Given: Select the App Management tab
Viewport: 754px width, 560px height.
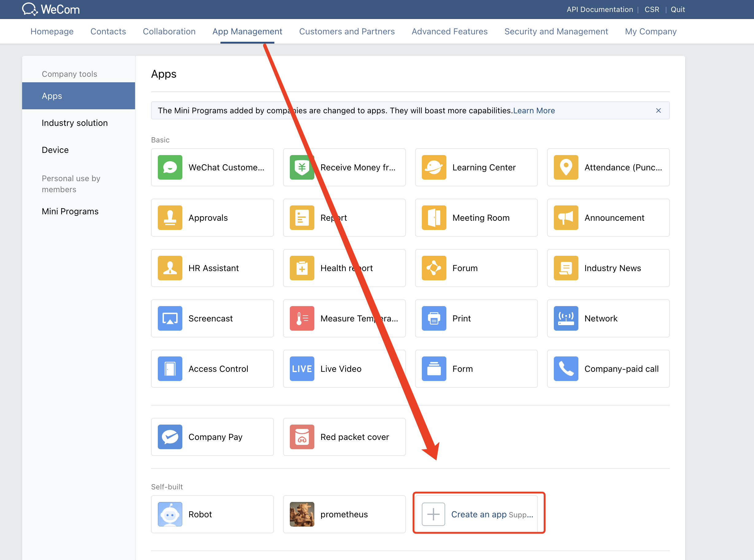Looking at the screenshot, I should pyautogui.click(x=247, y=31).
